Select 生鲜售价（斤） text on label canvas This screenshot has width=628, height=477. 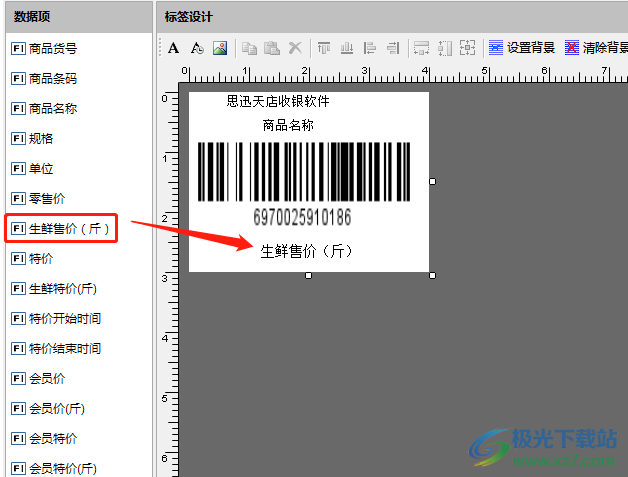(x=306, y=252)
